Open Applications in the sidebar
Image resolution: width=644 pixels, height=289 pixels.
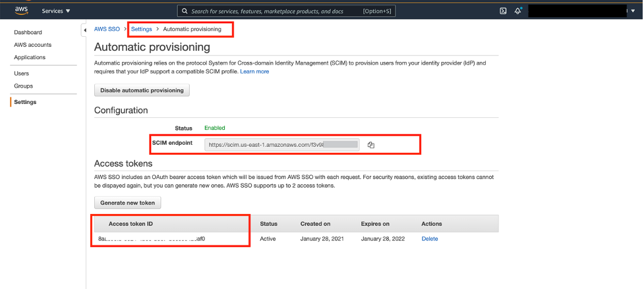[x=30, y=57]
